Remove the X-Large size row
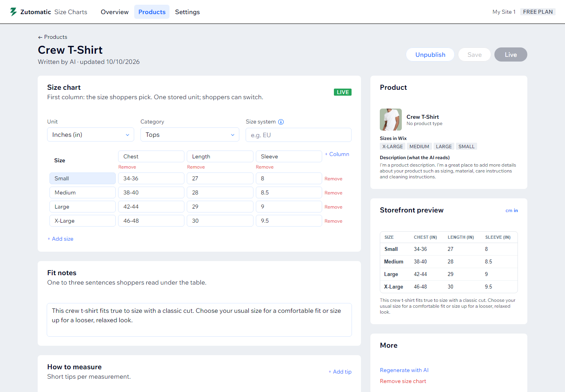565x392 pixels. (x=334, y=221)
